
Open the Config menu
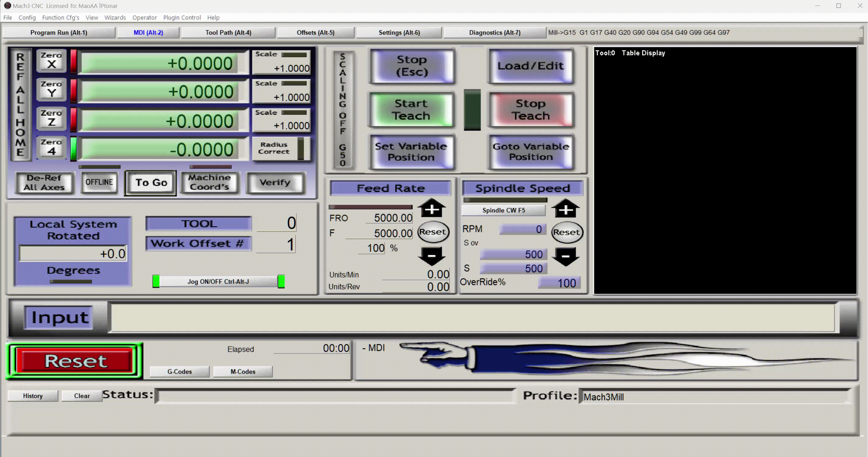(27, 17)
